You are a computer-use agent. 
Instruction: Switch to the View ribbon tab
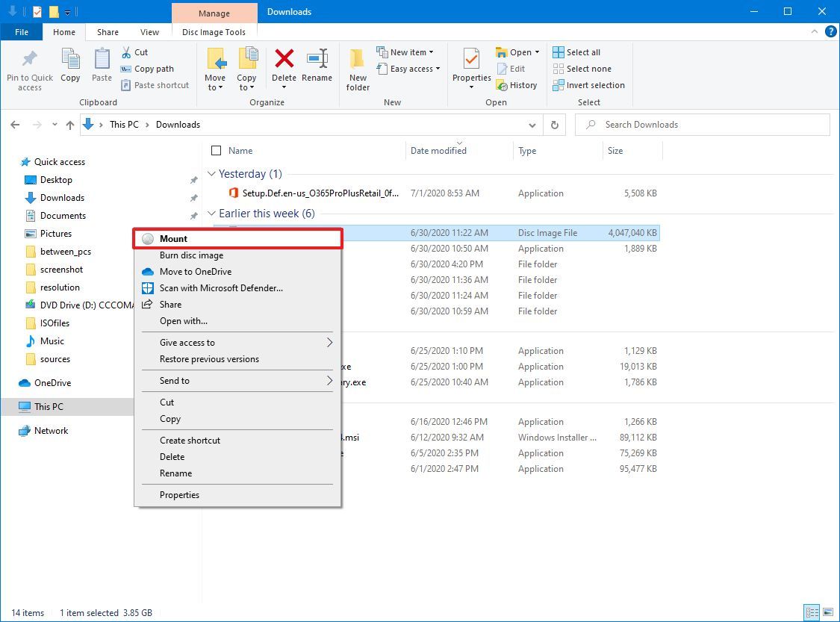click(149, 31)
